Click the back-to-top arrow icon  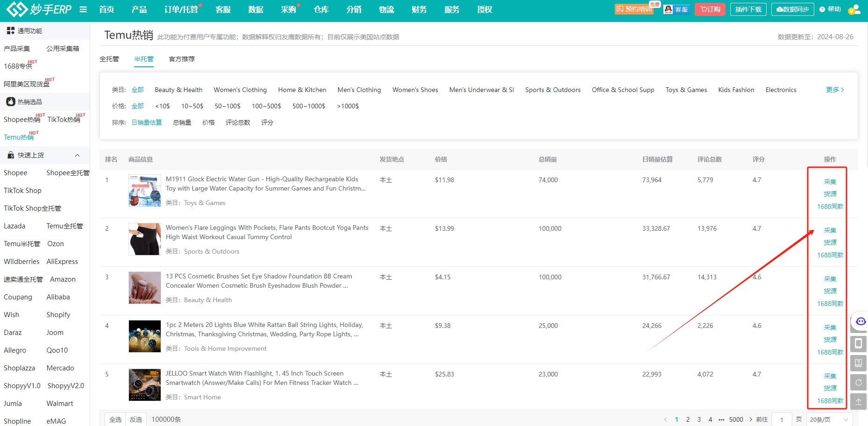coord(858,401)
